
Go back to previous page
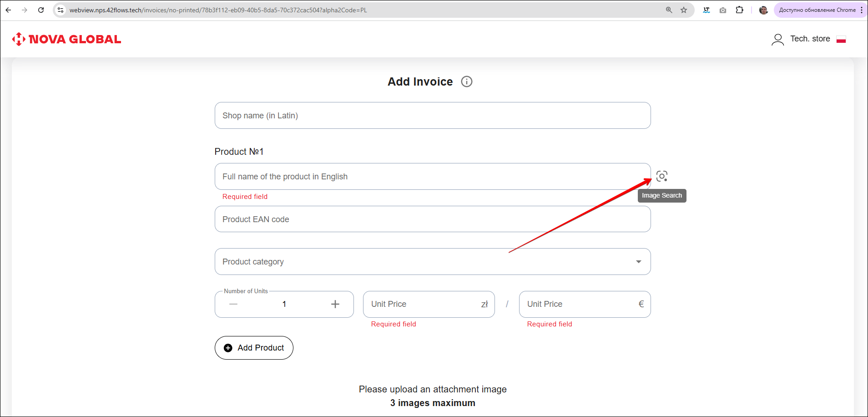(x=9, y=10)
